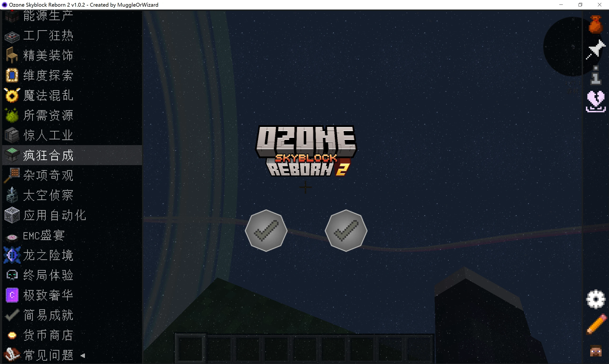609x364 pixels.
Task: Open the 能源生产 chapter
Action: [x=72, y=15]
